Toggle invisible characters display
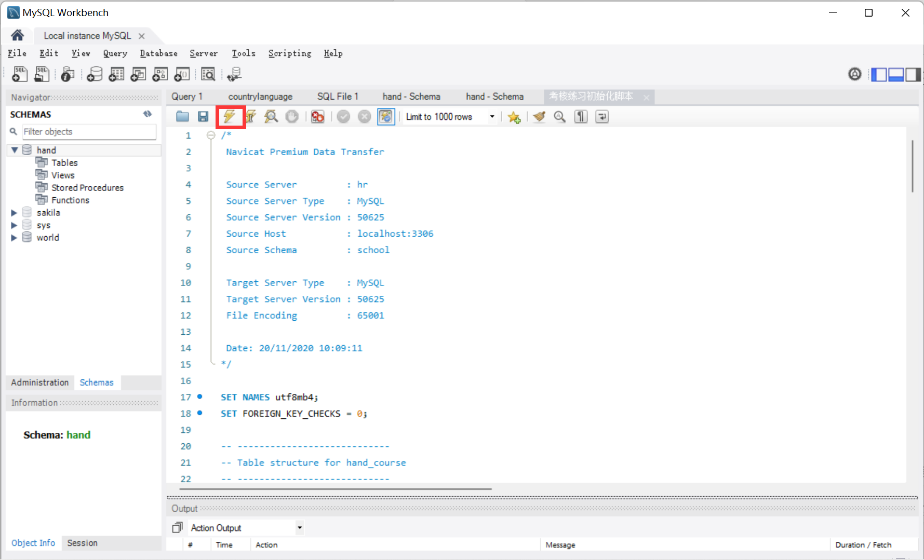924x560 pixels. tap(581, 117)
